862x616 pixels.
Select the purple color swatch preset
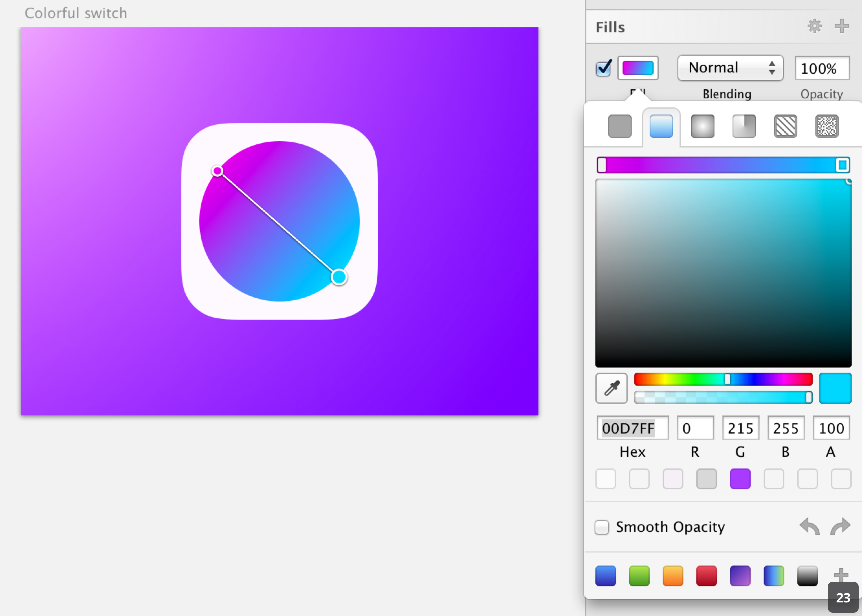coord(740,479)
